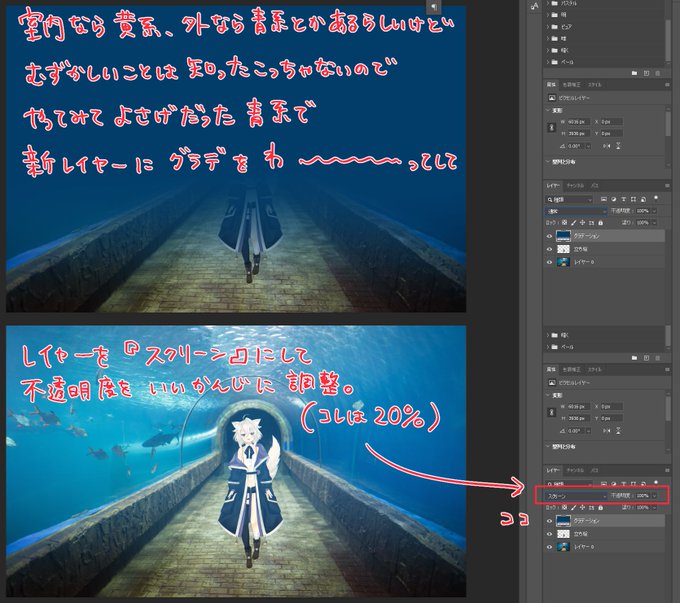Click W width field in upper Properties panel

[578, 122]
